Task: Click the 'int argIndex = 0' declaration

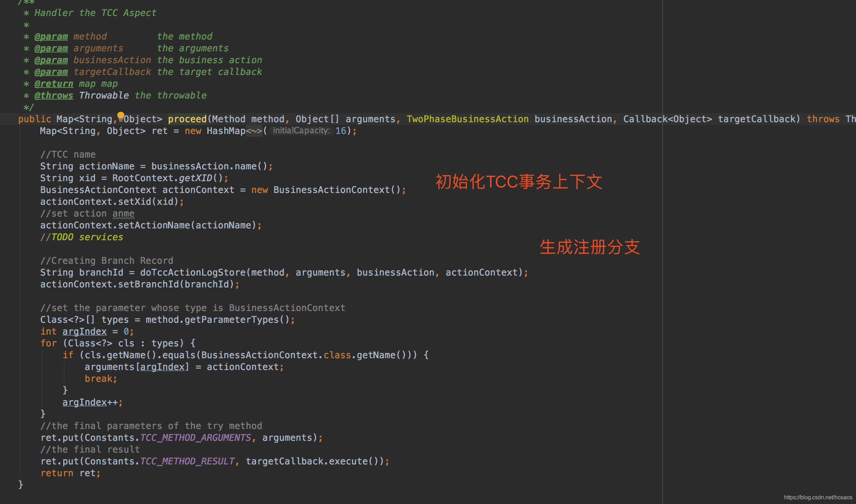Action: (87, 331)
